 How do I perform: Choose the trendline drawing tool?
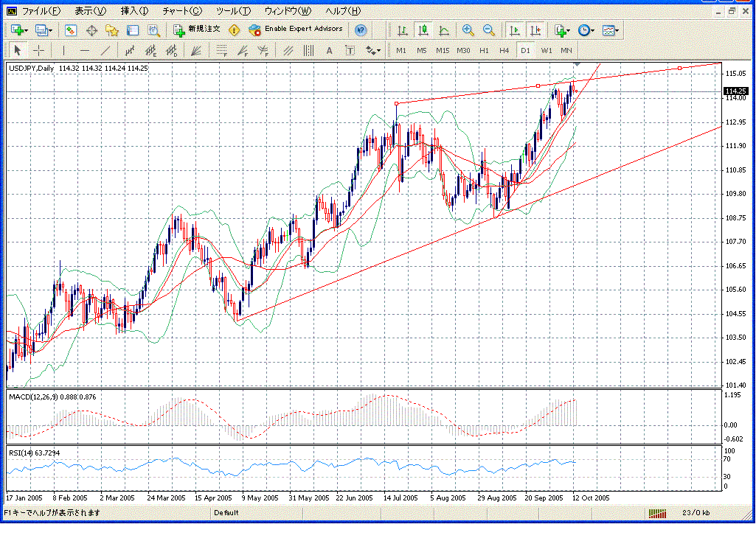click(x=105, y=50)
